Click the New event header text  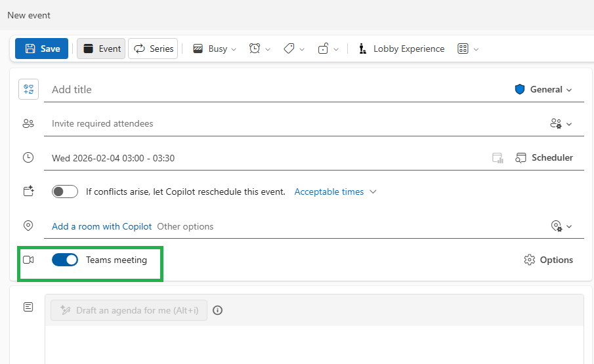click(29, 16)
